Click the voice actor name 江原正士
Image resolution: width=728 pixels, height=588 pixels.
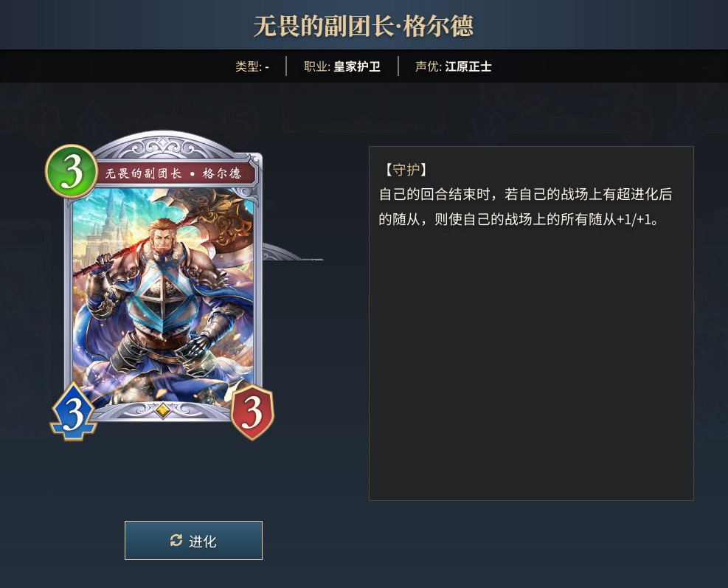pos(468,66)
